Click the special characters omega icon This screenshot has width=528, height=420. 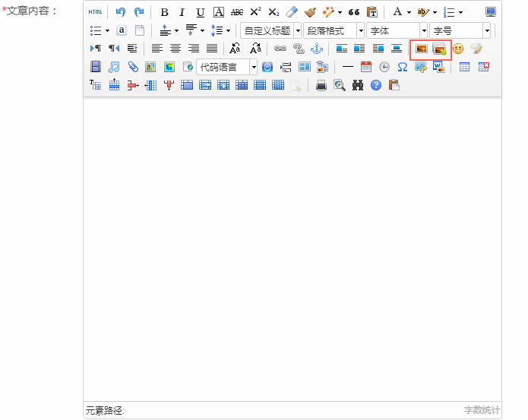403,68
